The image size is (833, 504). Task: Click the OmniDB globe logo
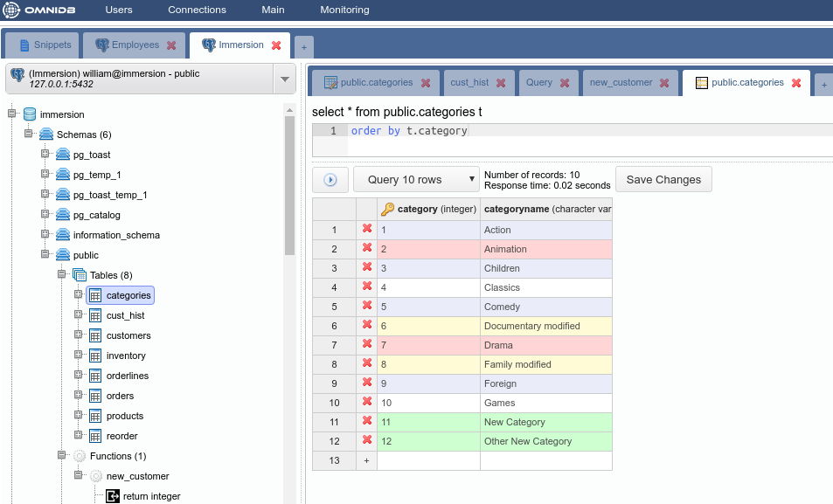coord(11,10)
